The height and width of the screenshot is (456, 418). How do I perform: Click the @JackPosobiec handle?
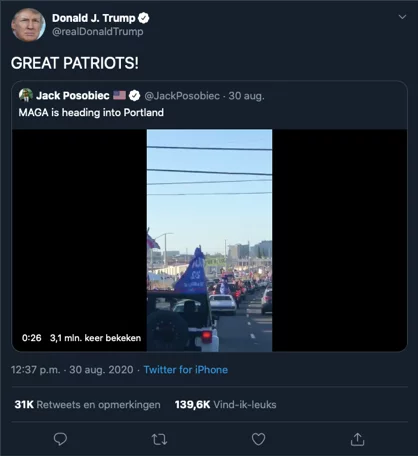coord(182,96)
